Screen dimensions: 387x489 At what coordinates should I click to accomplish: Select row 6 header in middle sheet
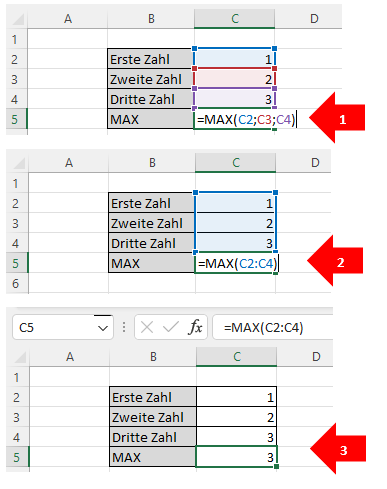pyautogui.click(x=17, y=283)
